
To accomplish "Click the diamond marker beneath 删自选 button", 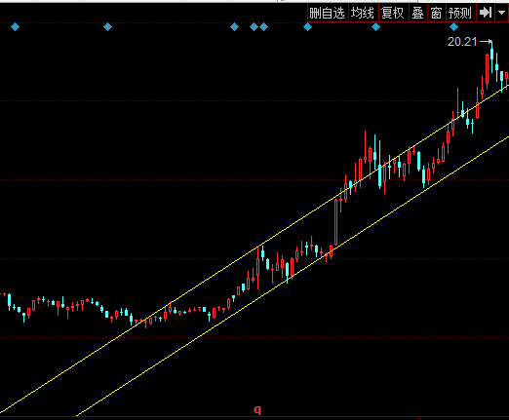I will coord(307,27).
